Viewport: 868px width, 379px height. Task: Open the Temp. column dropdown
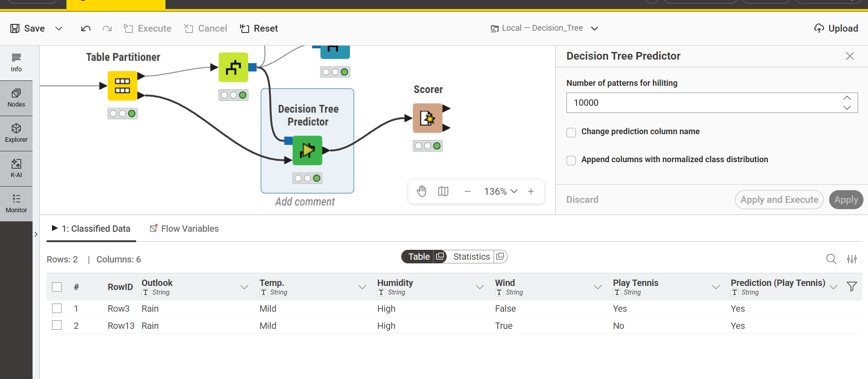click(362, 287)
